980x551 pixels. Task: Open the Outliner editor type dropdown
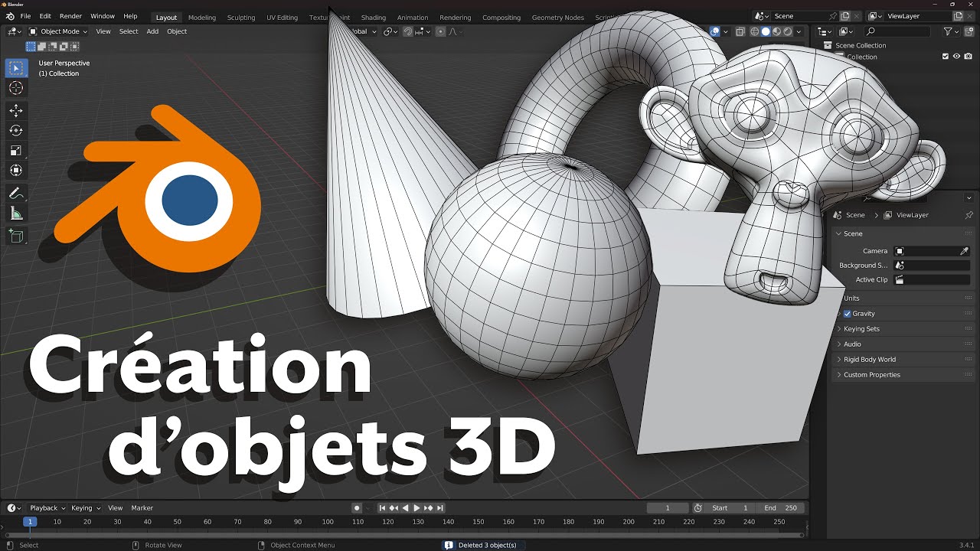click(x=825, y=31)
